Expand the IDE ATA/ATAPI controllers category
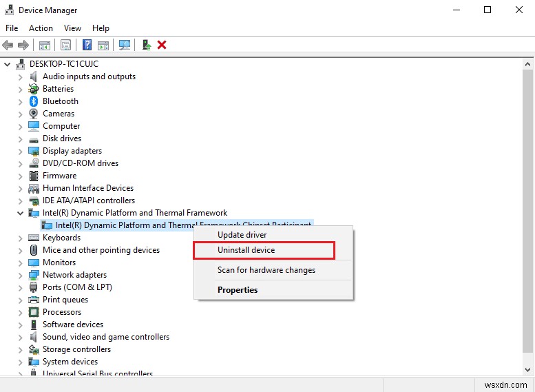Screen dimensions: 535x392 point(20,200)
